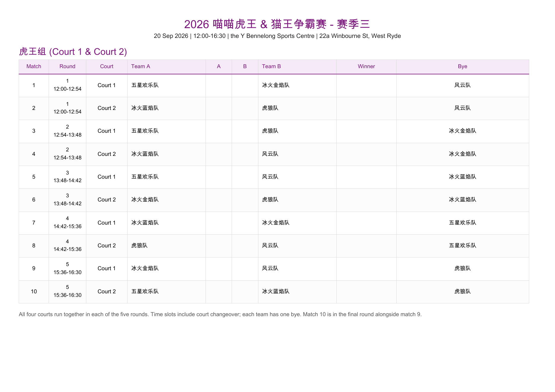The width and height of the screenshot is (555, 392).
Task: Click Team A 虎狼队 in match 8
Action: point(139,246)
